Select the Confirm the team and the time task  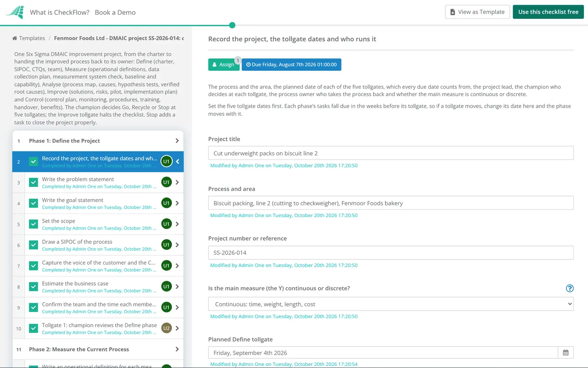[98, 307]
